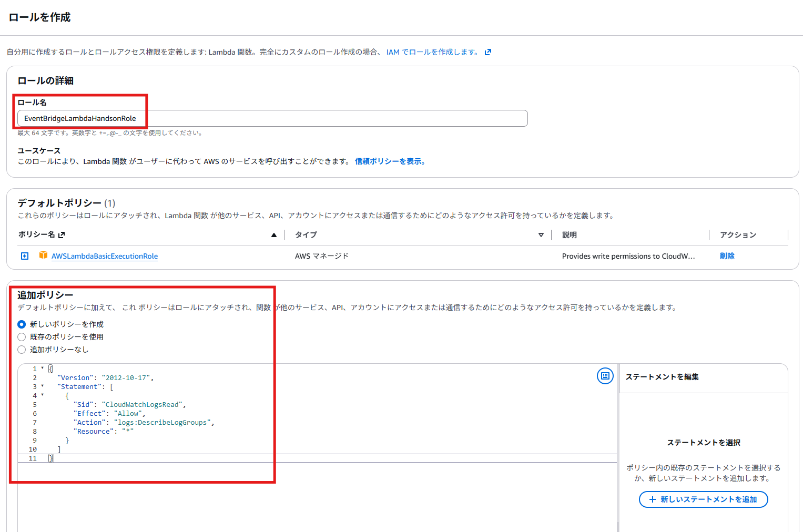Click the Provides write permissions description cell

628,256
